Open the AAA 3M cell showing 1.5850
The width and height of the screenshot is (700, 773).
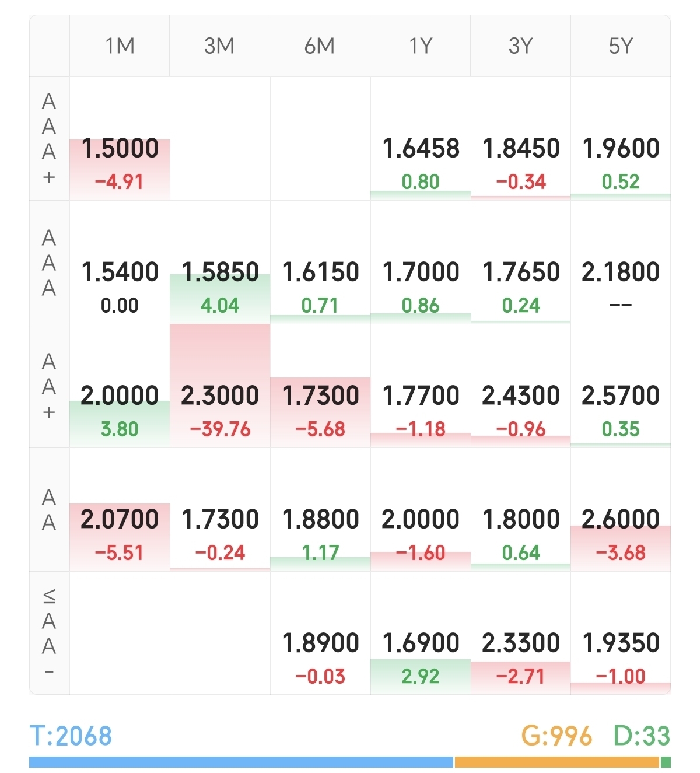220,287
